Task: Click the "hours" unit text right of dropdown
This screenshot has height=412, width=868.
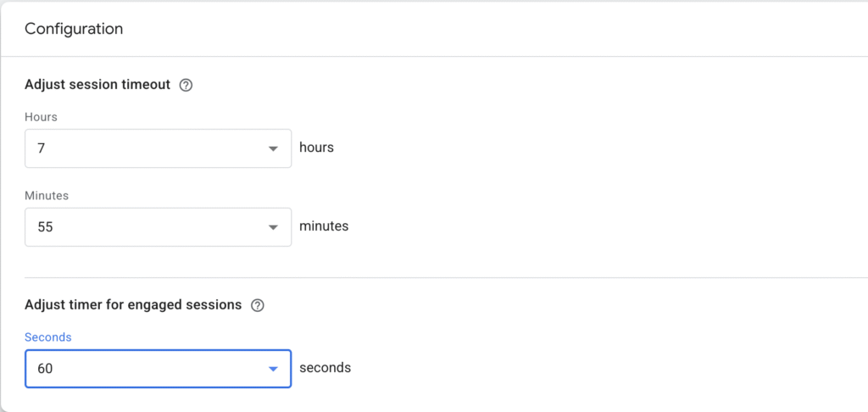Action: coord(317,148)
